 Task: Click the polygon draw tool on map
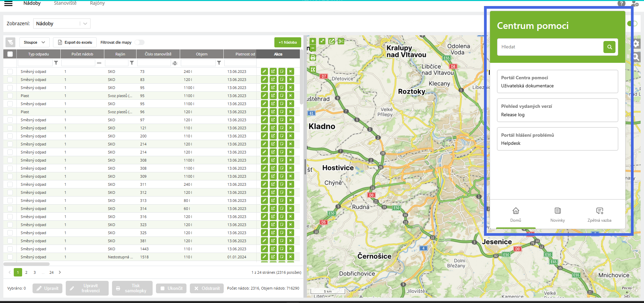(313, 70)
